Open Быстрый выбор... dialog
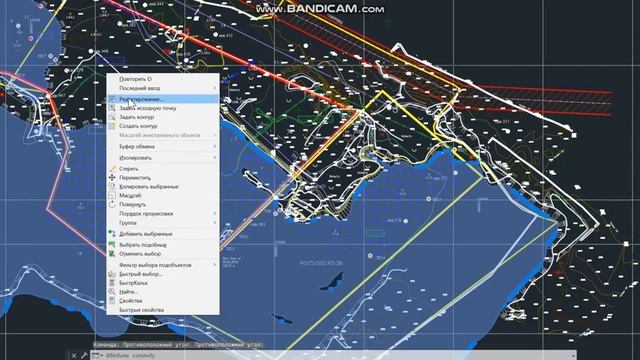 pyautogui.click(x=163, y=274)
